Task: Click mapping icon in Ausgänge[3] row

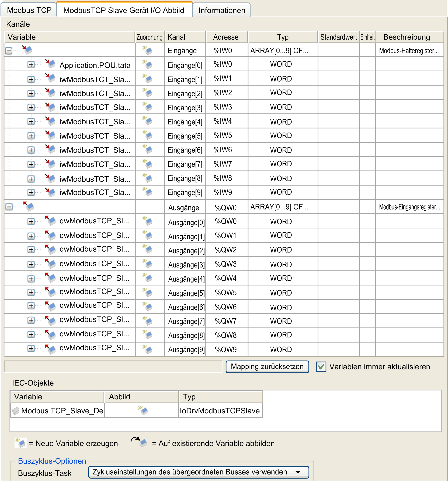Action: coord(147,264)
